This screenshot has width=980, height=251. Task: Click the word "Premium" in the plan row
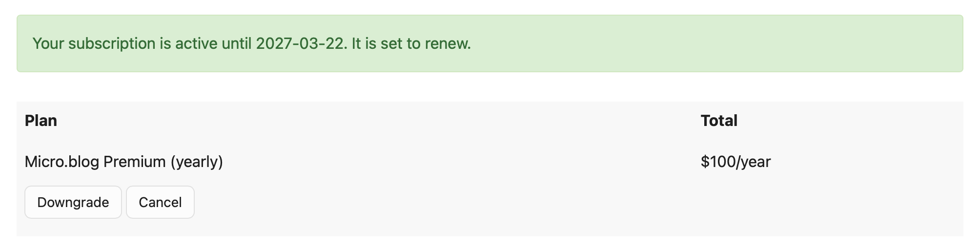(x=135, y=162)
